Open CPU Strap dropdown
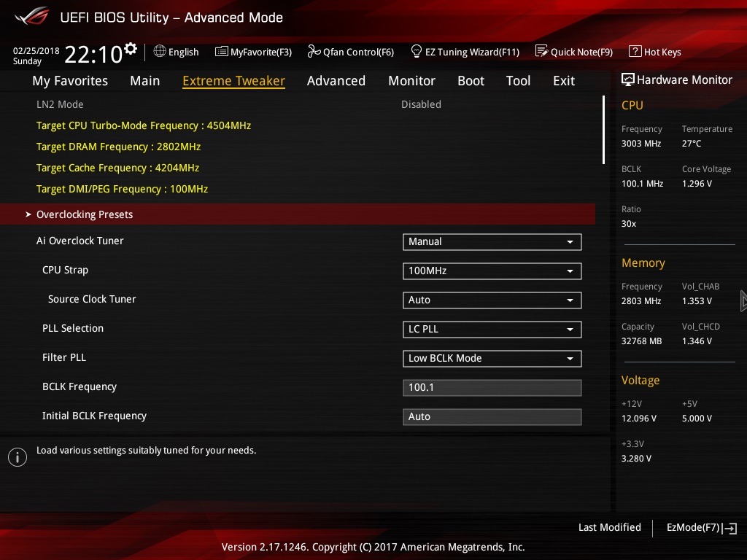Image resolution: width=747 pixels, height=560 pixels. click(x=492, y=271)
